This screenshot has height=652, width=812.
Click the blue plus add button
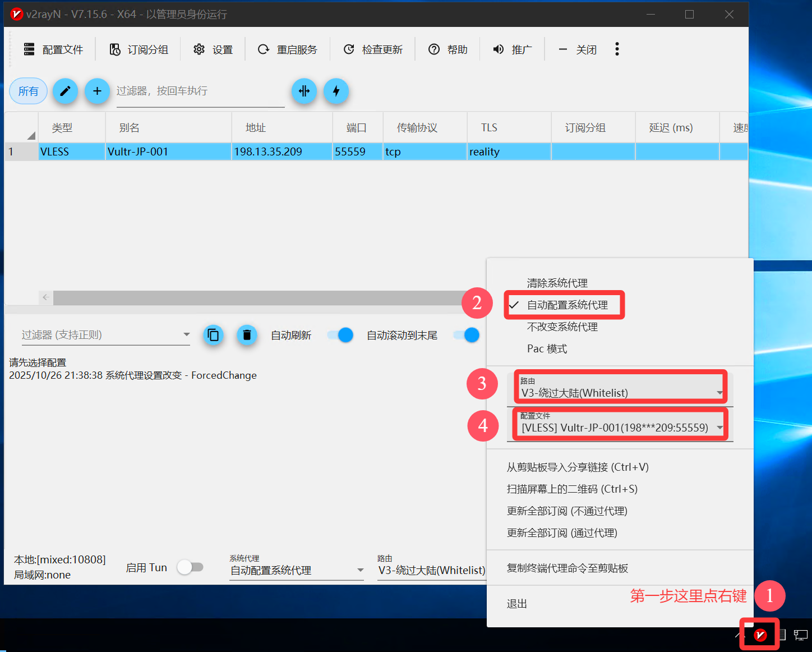click(x=97, y=91)
